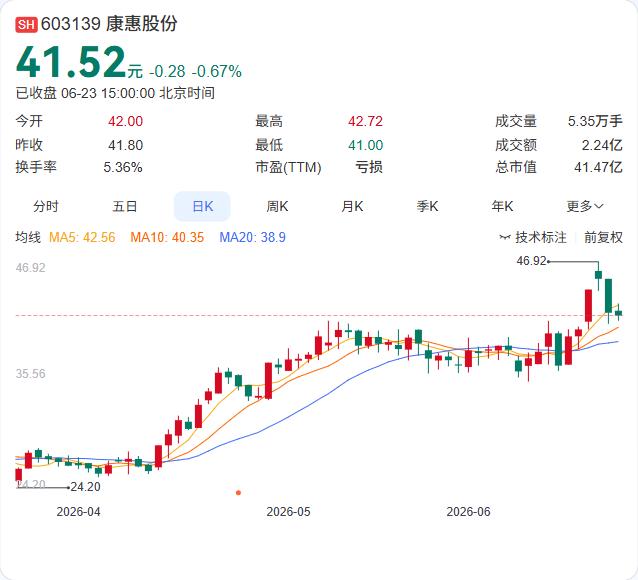This screenshot has height=580, width=638.
Task: Click the 35.56 y-axis label
Action: click(31, 374)
